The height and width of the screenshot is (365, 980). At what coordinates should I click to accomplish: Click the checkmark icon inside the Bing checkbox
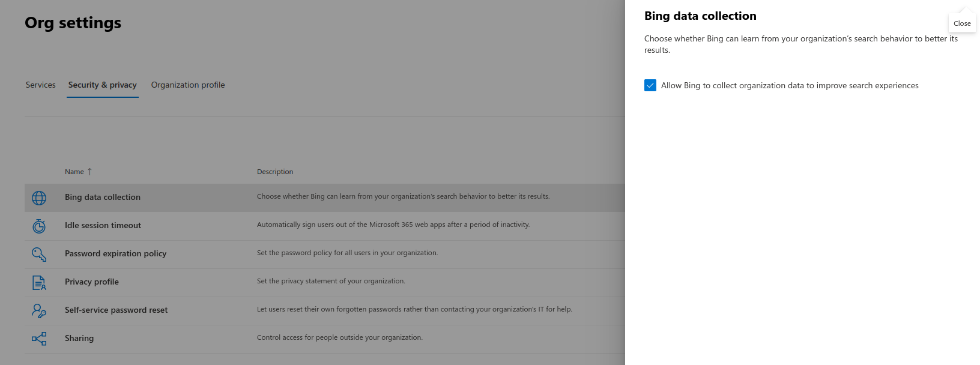click(650, 85)
